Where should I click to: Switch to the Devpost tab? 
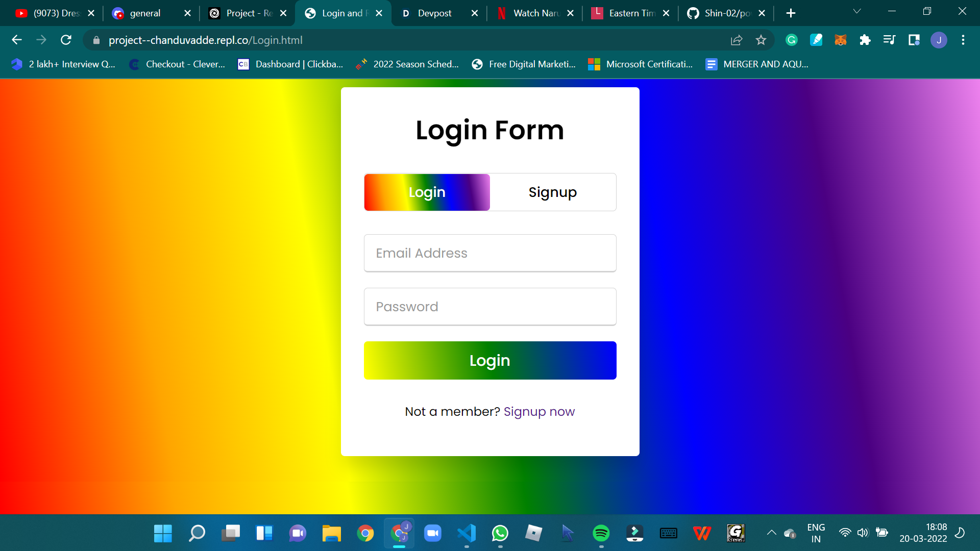point(434,13)
